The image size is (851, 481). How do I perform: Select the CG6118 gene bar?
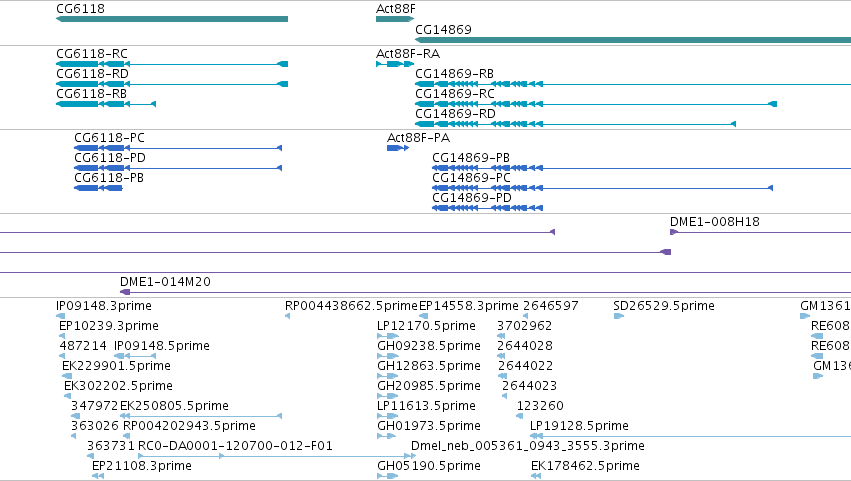(x=172, y=19)
